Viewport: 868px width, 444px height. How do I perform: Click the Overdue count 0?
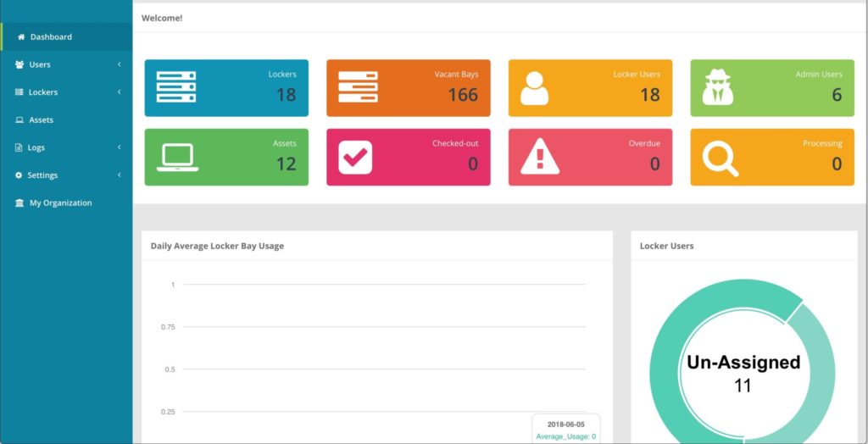pos(655,164)
